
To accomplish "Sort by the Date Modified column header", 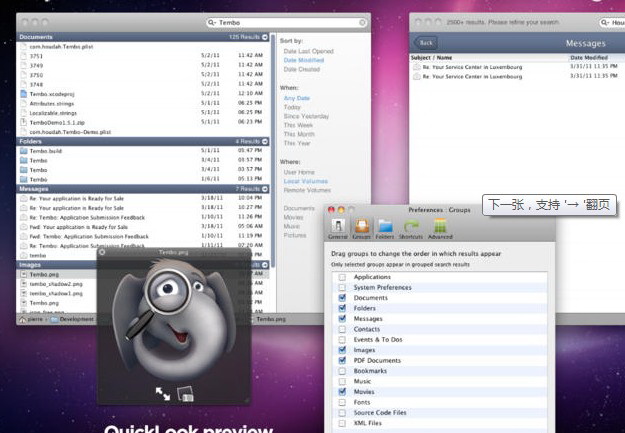I will coord(590,58).
